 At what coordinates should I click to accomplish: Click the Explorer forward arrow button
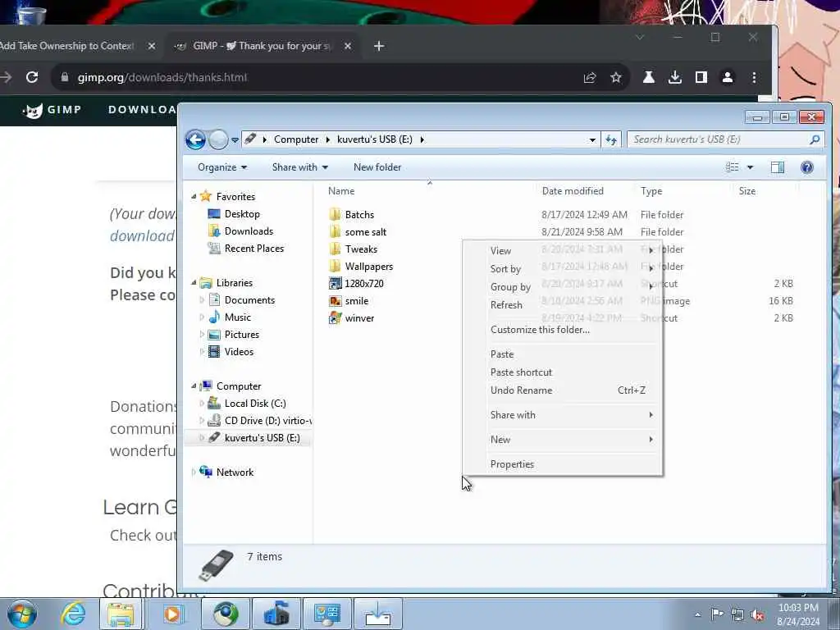click(x=218, y=139)
